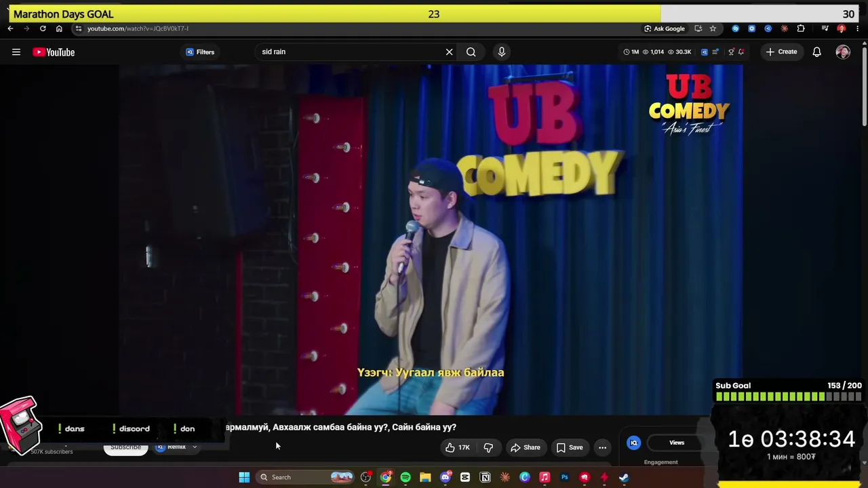Open Windows Start menu
This screenshot has height=488, width=868.
pyautogui.click(x=244, y=477)
